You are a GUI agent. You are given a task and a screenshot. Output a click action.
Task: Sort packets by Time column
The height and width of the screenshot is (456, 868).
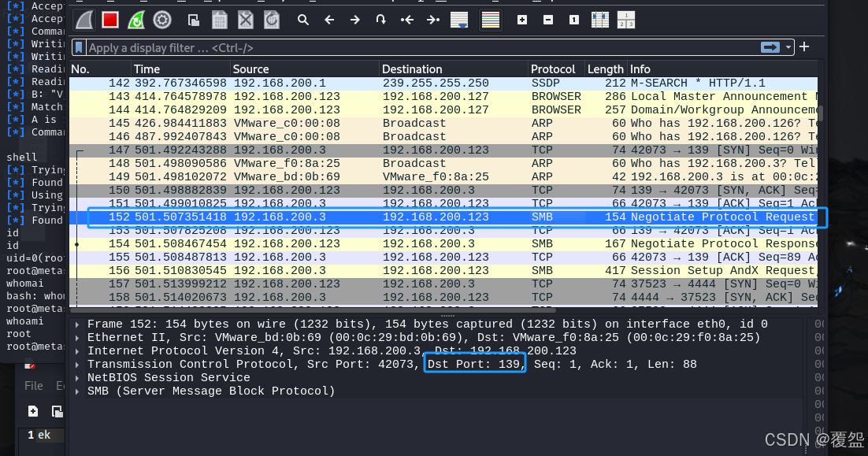[180, 69]
